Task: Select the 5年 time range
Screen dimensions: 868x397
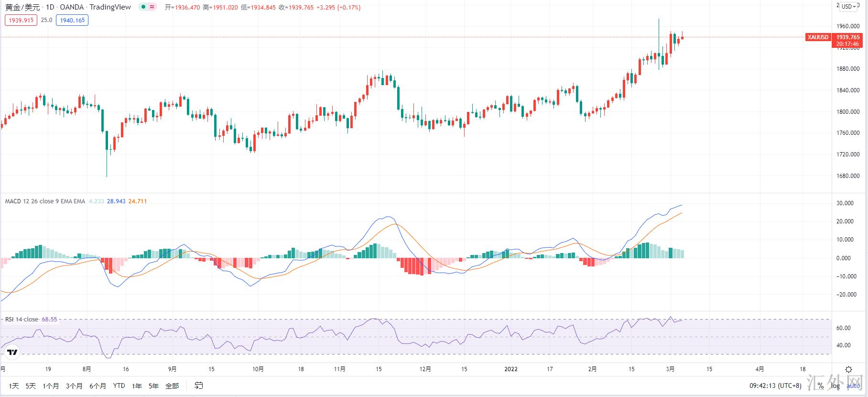Action: click(153, 386)
